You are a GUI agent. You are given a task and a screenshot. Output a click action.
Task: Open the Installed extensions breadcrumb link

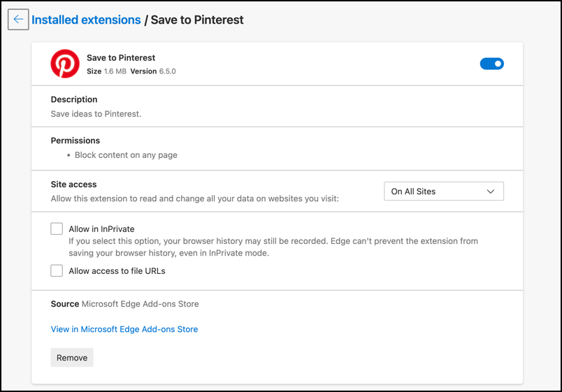coord(86,20)
